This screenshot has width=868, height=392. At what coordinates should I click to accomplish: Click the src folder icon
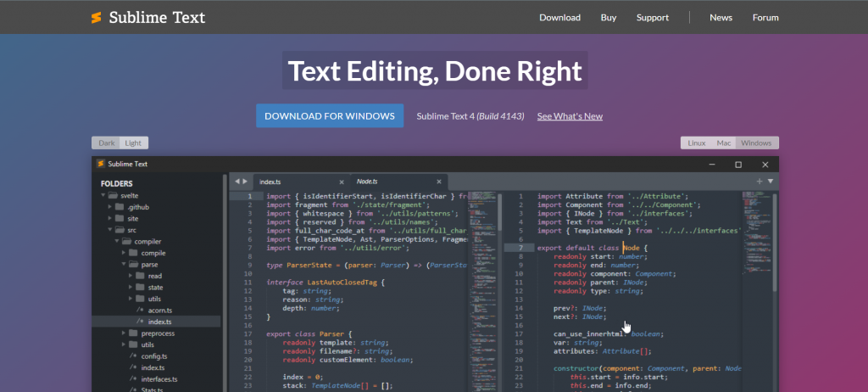tap(120, 230)
